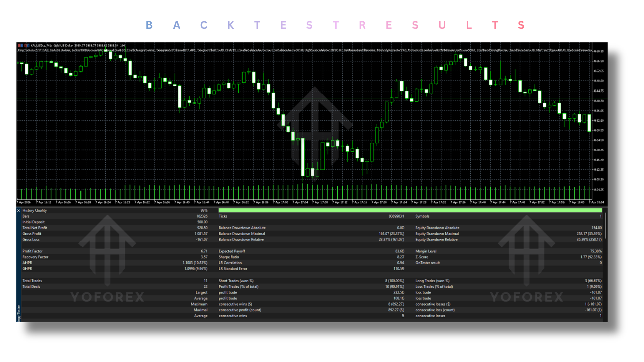644x362 pixels.
Task: Click the recovery factor value '3.57'
Action: pyautogui.click(x=204, y=257)
